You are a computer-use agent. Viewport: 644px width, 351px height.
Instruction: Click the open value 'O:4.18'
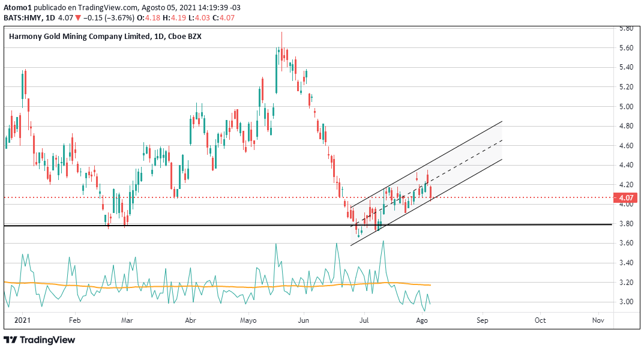tap(148, 17)
